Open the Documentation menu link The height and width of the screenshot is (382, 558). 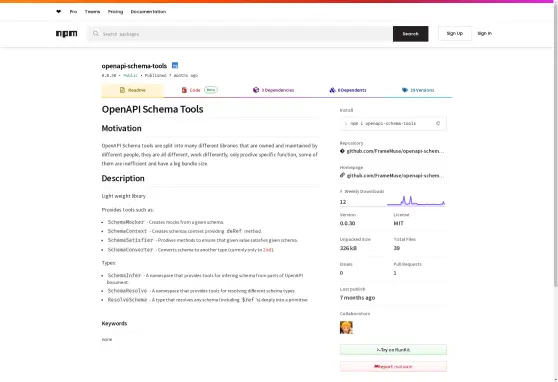(148, 12)
